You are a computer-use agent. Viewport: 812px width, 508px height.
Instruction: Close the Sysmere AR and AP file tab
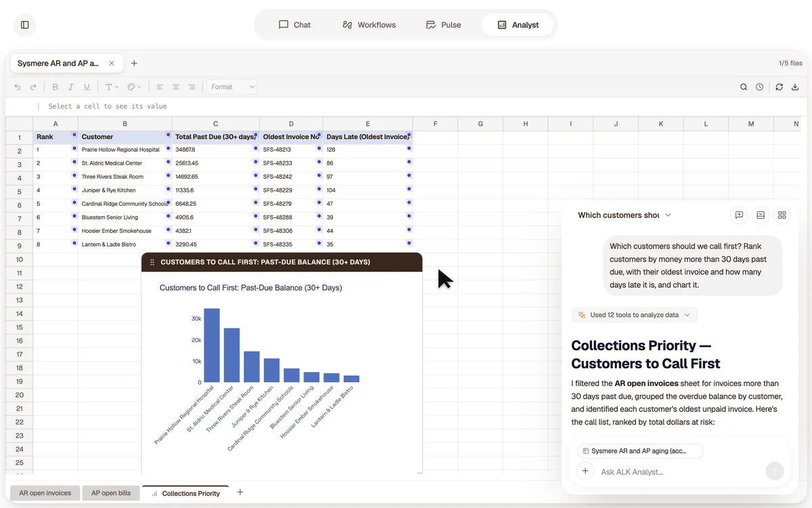pyautogui.click(x=112, y=64)
